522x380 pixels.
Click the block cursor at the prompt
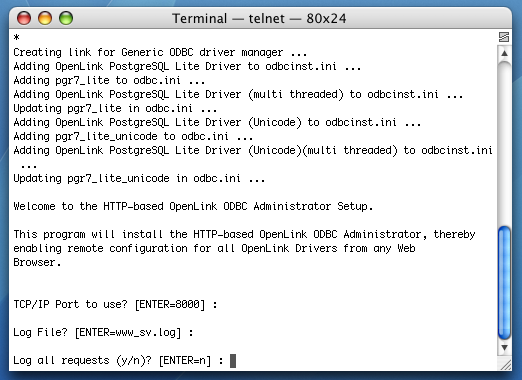(233, 361)
